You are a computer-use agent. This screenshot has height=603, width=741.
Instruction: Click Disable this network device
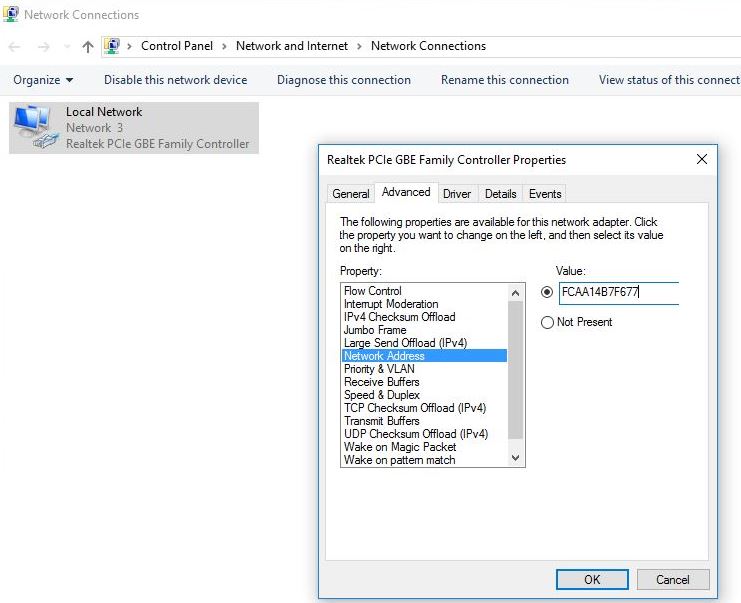(175, 80)
